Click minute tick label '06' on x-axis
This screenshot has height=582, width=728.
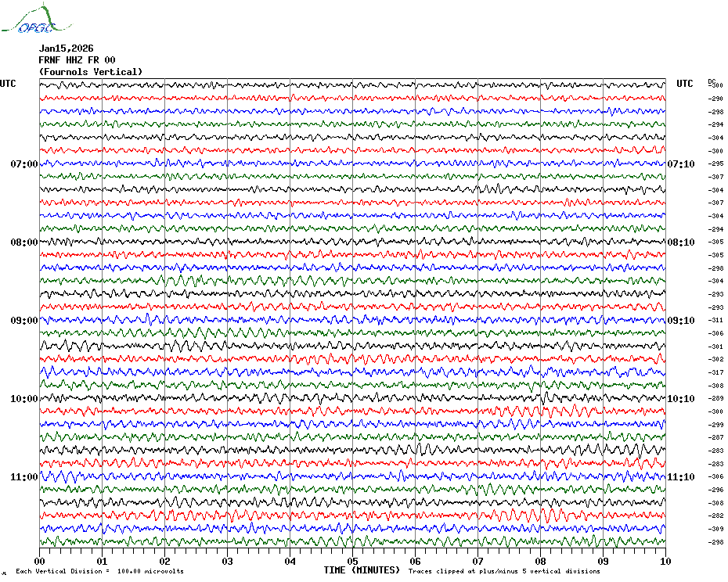[x=415, y=562]
